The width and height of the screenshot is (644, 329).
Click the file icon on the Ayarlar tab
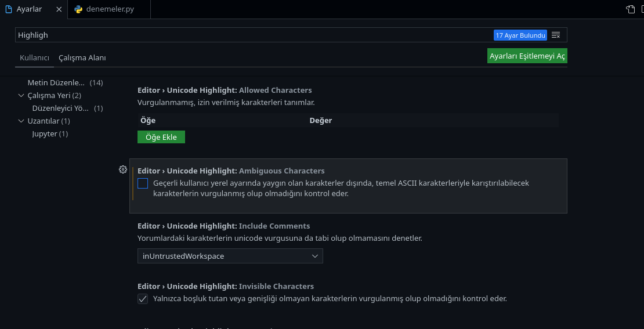coord(9,9)
